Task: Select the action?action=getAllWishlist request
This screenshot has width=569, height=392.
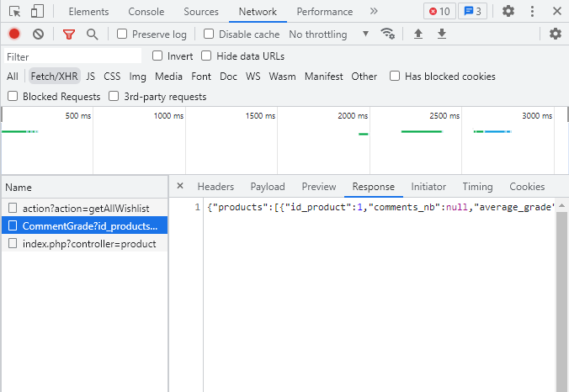Action: [x=85, y=208]
